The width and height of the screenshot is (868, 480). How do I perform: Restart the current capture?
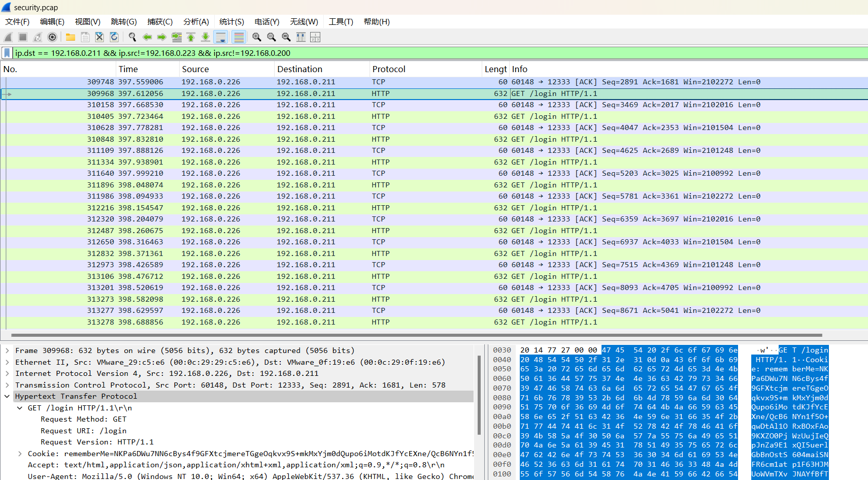38,37
